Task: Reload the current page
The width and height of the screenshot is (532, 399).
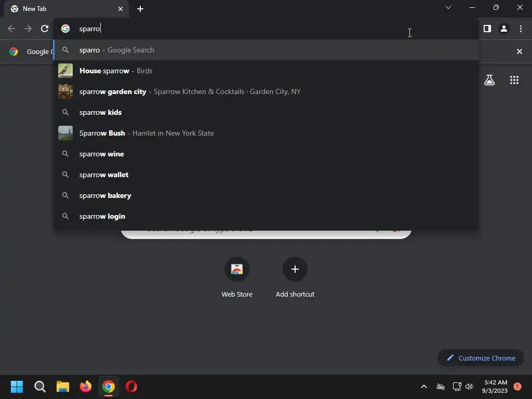Action: click(45, 29)
